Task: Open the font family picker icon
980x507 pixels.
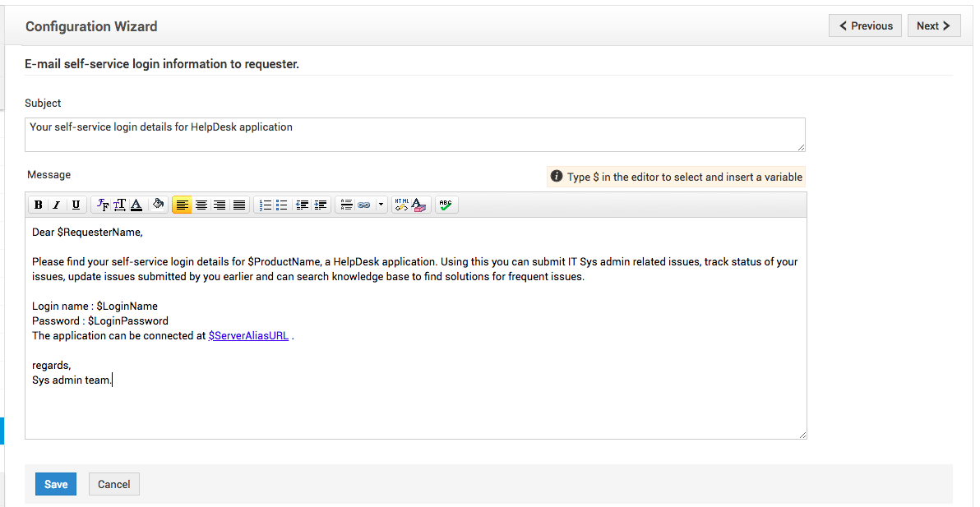Action: (x=102, y=205)
